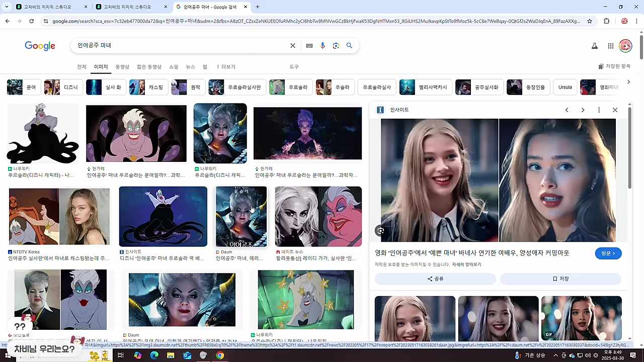
Task: Bookmark this page with the star
Action: [x=590, y=21]
